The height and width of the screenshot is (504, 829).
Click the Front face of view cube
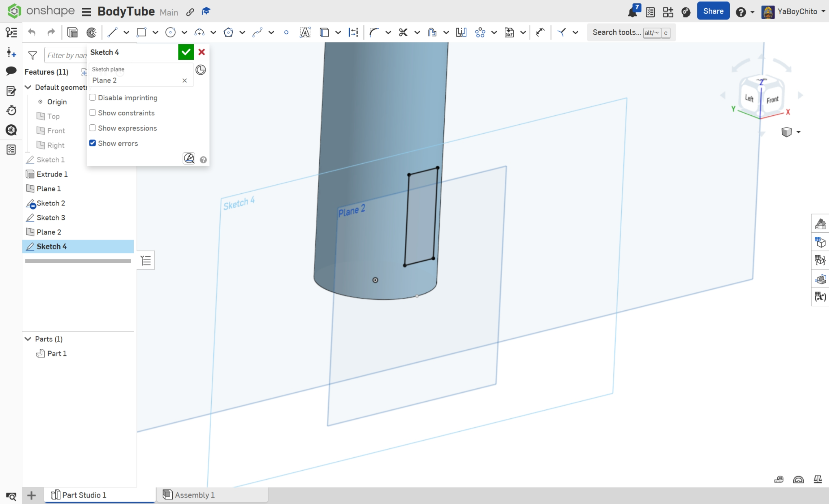click(772, 100)
